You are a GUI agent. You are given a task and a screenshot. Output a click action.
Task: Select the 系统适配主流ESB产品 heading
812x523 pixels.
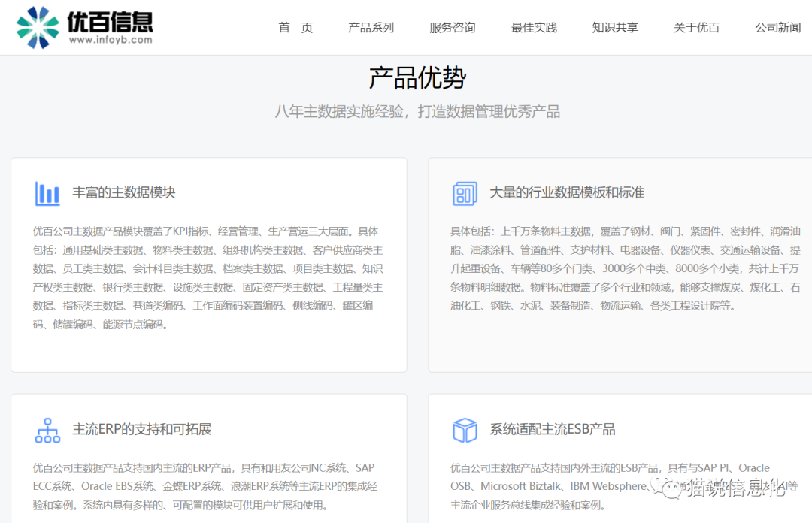pos(553,429)
